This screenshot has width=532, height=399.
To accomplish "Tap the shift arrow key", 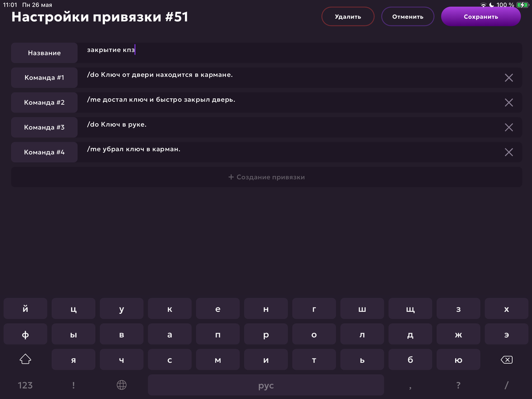I will click(25, 359).
